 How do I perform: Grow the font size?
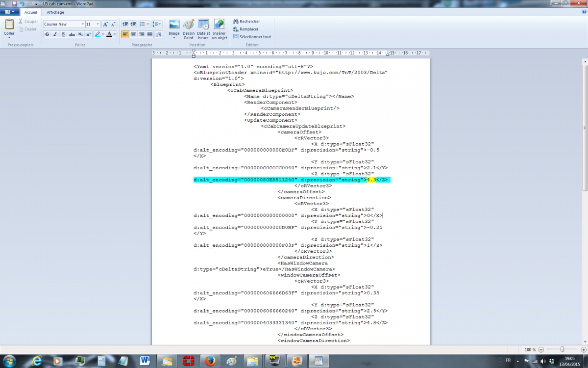click(105, 24)
